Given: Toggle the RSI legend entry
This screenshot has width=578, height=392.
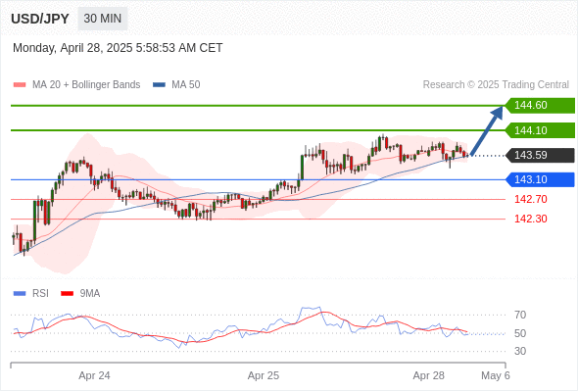Looking at the screenshot, I should pos(31,294).
